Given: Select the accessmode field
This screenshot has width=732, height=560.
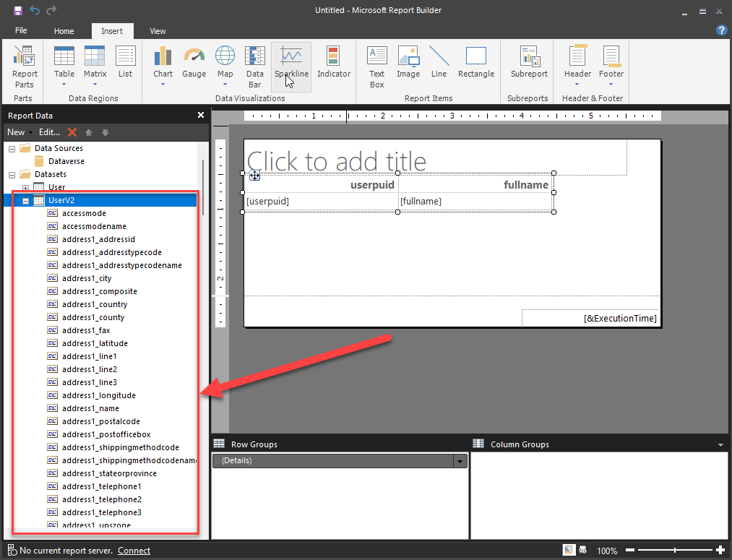Looking at the screenshot, I should point(84,214).
